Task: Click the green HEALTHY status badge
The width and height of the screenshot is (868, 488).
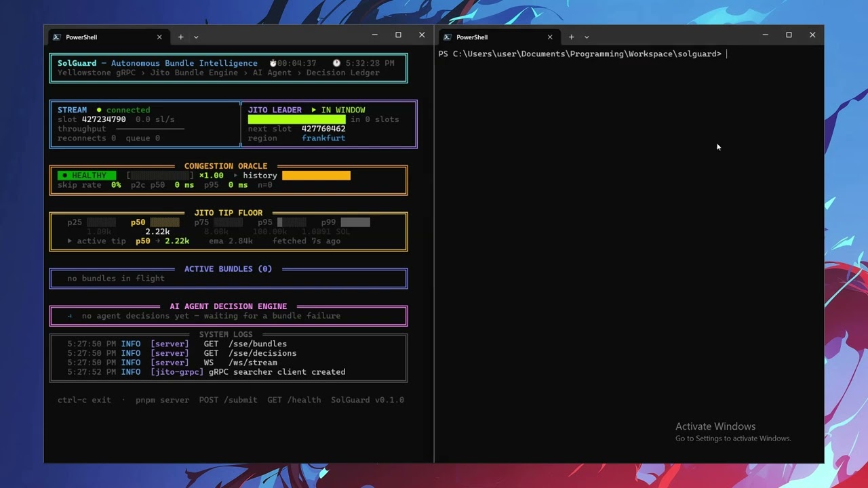Action: coord(87,176)
